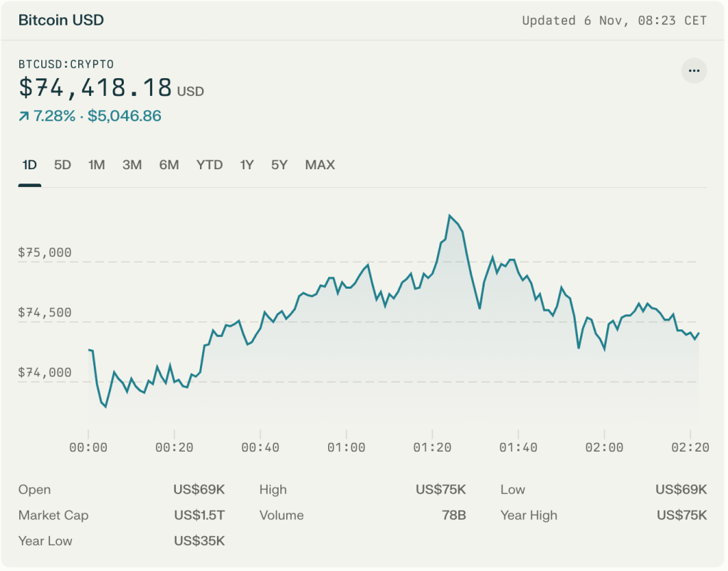This screenshot has height=571, width=728.
Task: Click the US$1.5T Market Cap value
Action: tap(200, 515)
